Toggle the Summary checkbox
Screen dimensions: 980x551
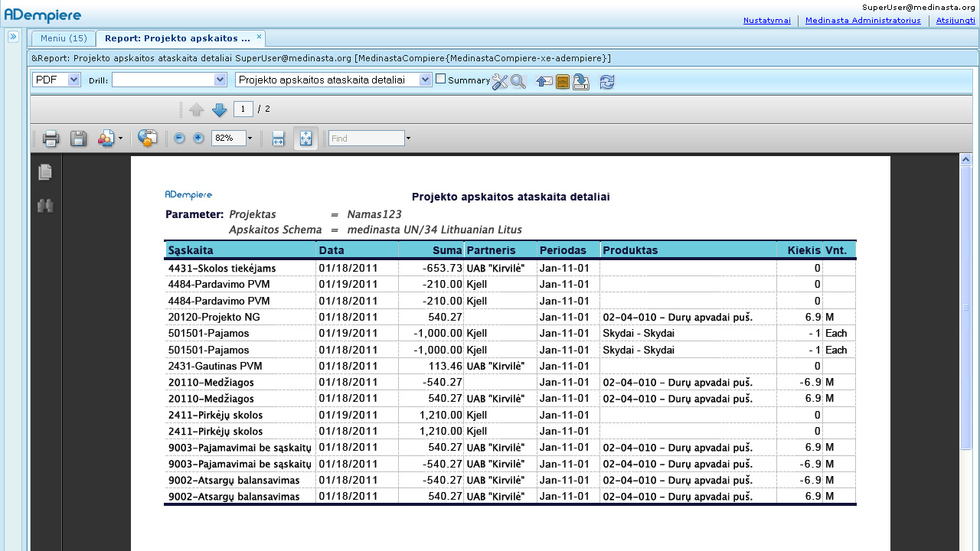(440, 79)
